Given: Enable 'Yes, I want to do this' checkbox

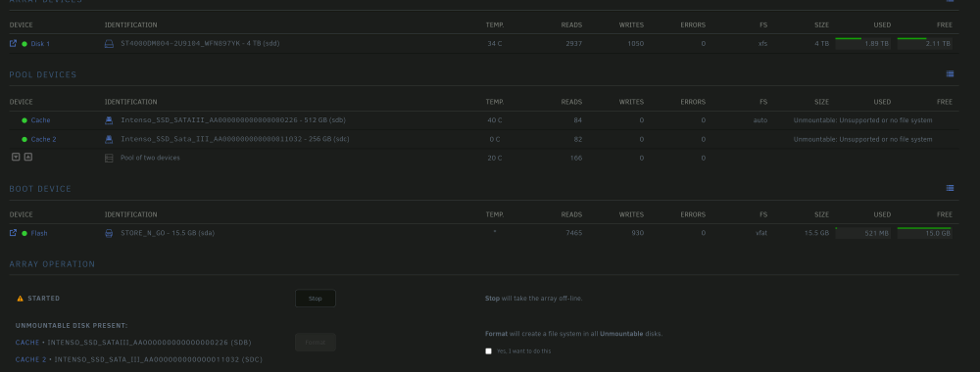Looking at the screenshot, I should [x=489, y=351].
